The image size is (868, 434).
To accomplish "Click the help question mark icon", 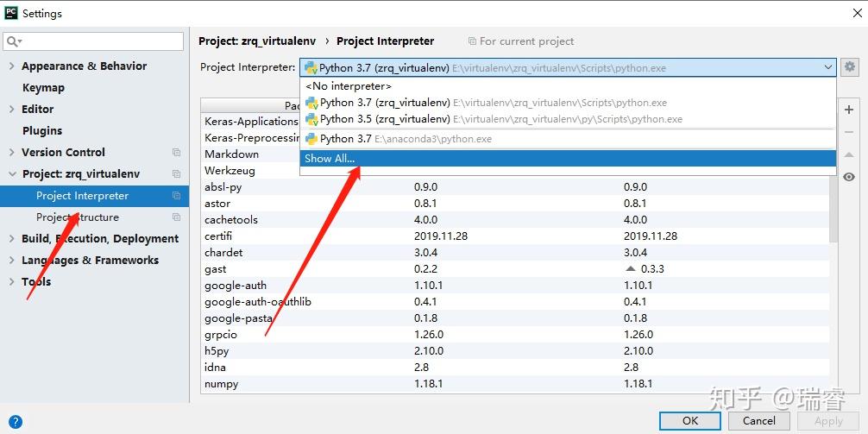I will (15, 422).
